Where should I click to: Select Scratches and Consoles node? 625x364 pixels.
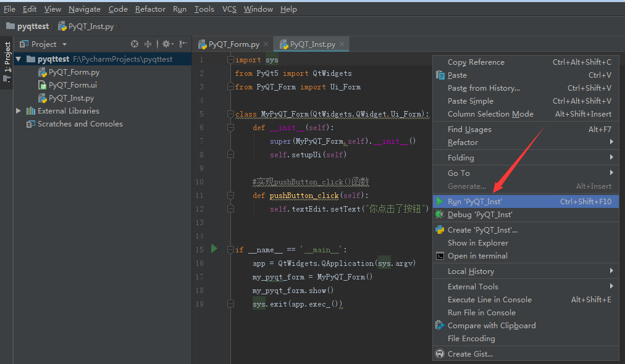point(80,124)
